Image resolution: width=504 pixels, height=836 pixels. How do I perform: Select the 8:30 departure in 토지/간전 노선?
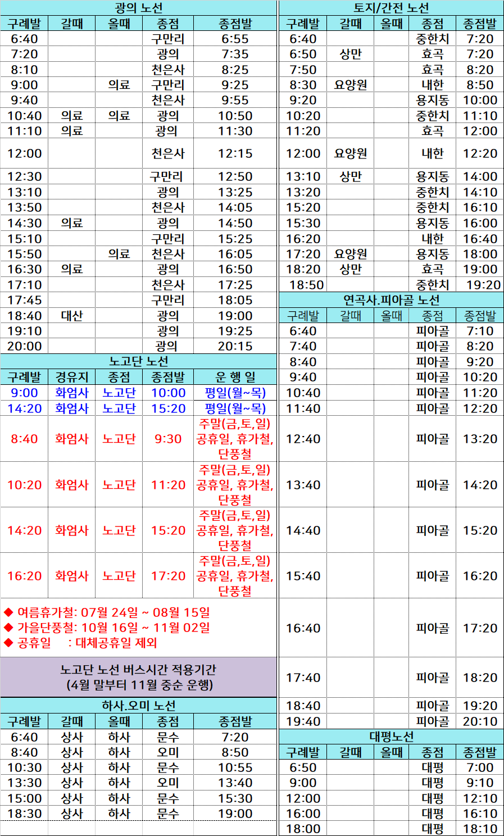[303, 85]
